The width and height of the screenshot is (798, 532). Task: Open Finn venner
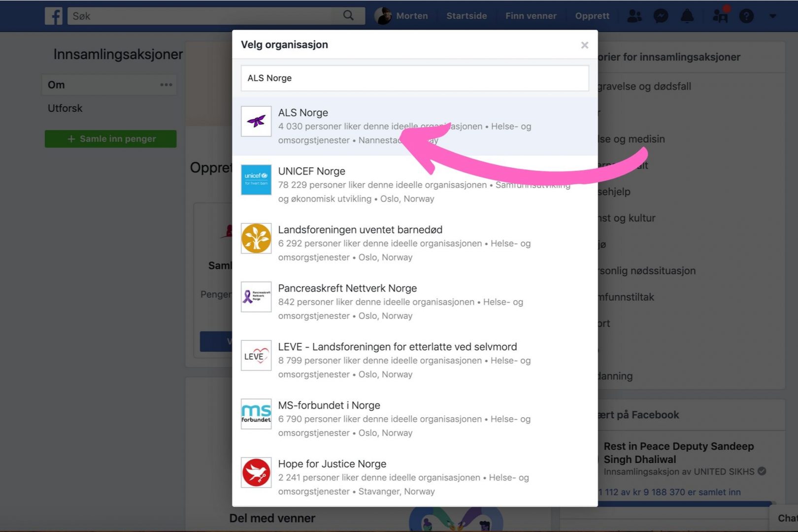531,16
